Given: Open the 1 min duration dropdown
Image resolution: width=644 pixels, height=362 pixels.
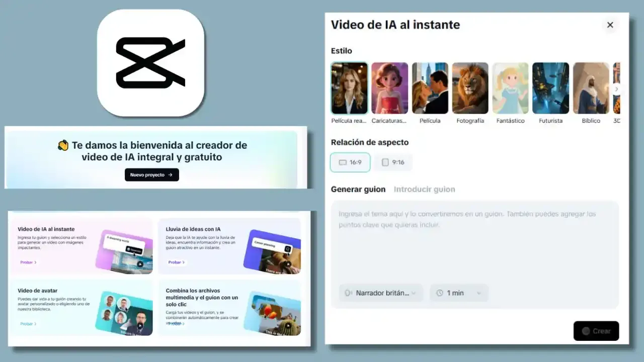Looking at the screenshot, I should pos(459,293).
